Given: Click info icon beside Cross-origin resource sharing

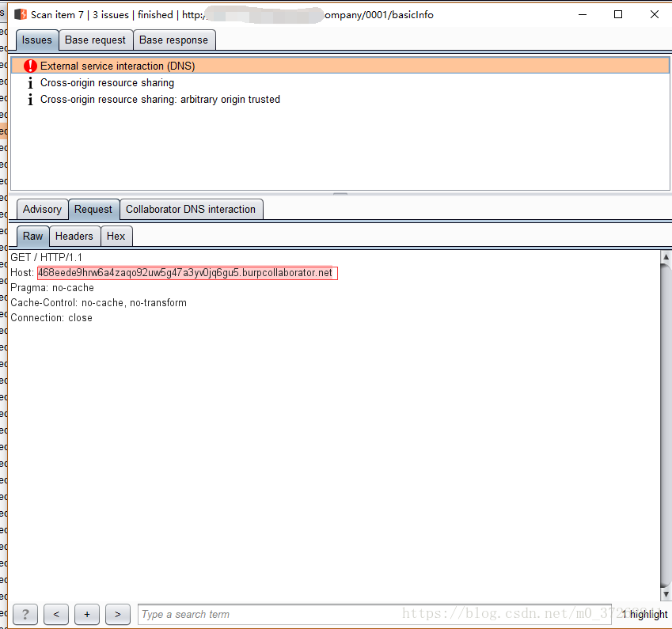Looking at the screenshot, I should tap(30, 83).
